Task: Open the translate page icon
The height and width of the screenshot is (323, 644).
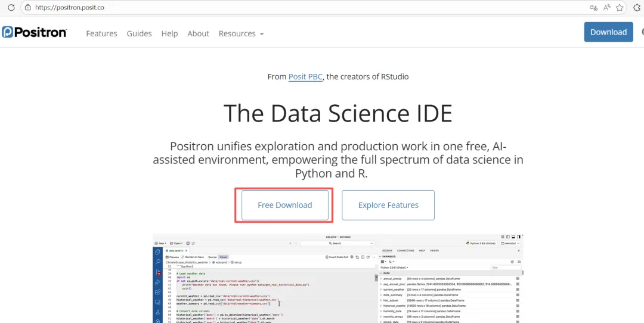Action: 593,7
